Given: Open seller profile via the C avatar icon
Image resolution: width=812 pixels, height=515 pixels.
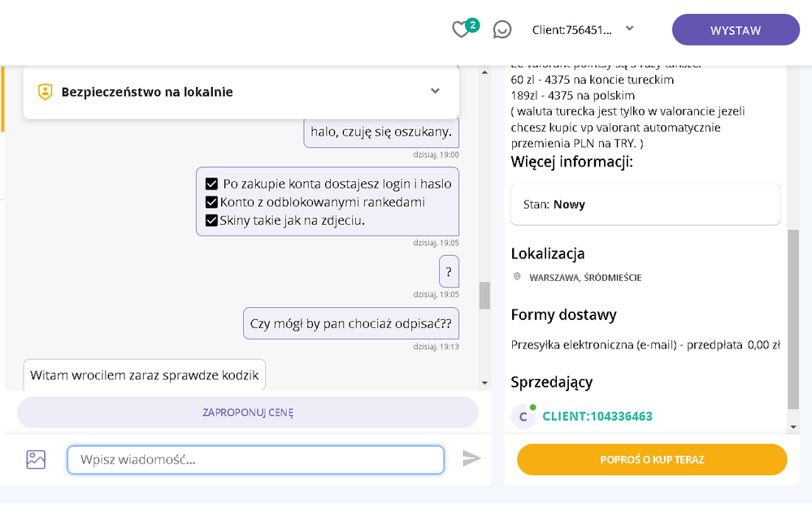Looking at the screenshot, I should pos(525,416).
